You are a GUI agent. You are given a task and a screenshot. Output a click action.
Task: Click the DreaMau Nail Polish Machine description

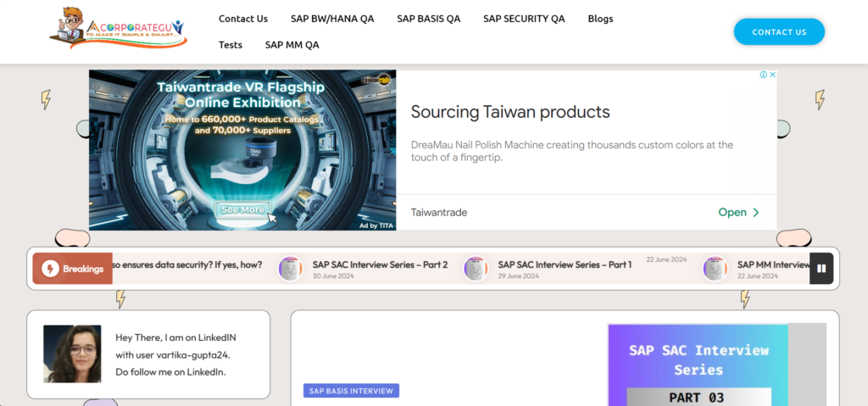click(x=572, y=151)
